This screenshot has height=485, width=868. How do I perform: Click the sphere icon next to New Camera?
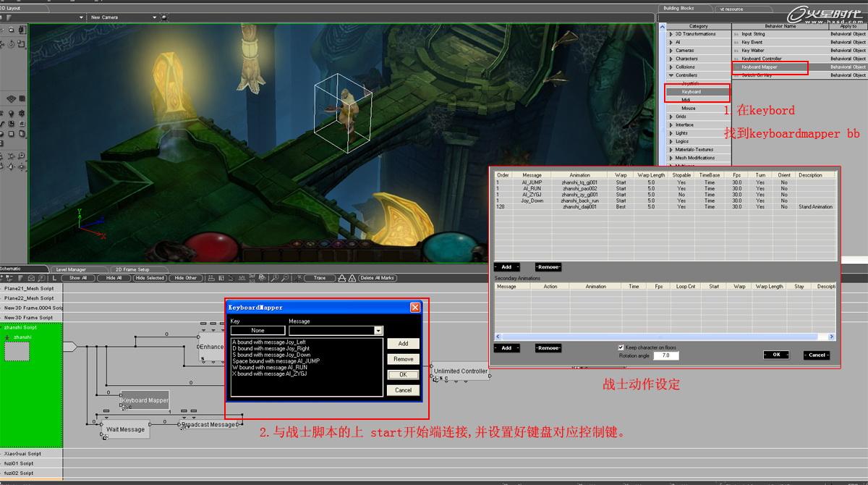click(x=164, y=17)
